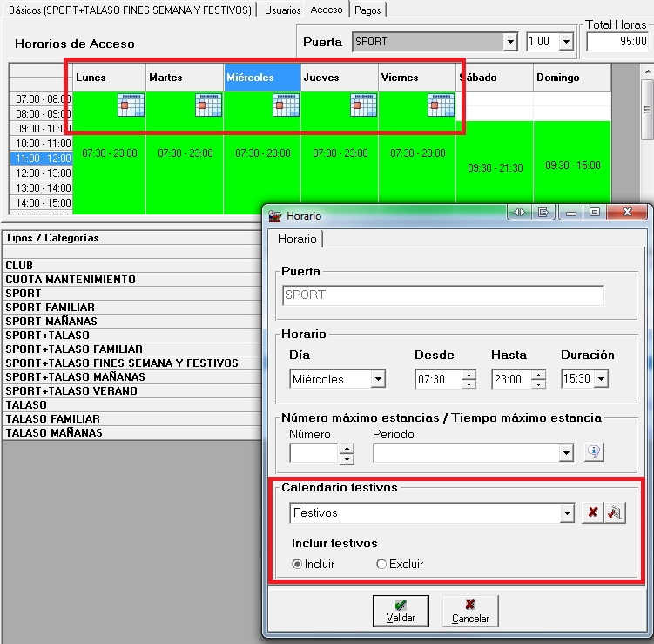Switch to the Básicos tab
654x644 pixels.
pos(130,10)
